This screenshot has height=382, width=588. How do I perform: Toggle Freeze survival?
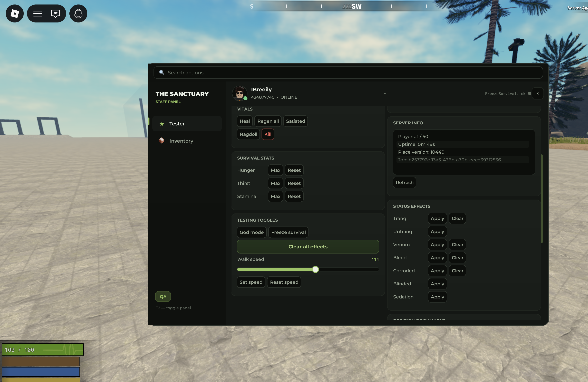[x=288, y=232]
